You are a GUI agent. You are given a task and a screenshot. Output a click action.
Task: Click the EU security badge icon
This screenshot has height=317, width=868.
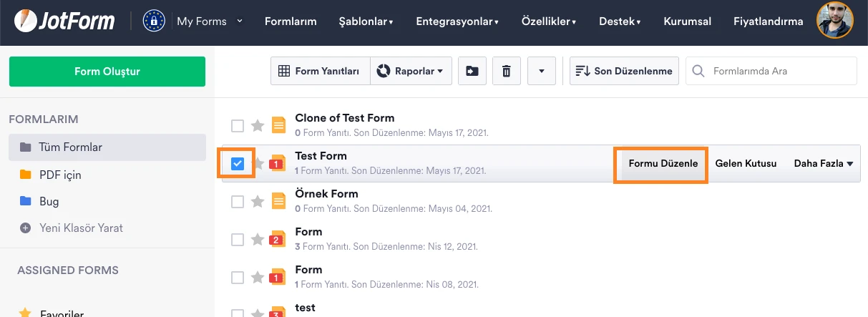point(154,21)
